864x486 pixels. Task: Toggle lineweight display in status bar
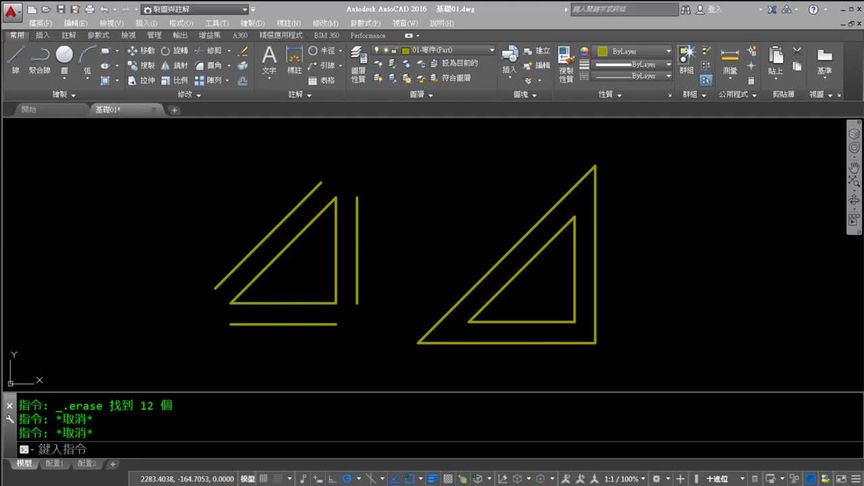tap(433, 479)
